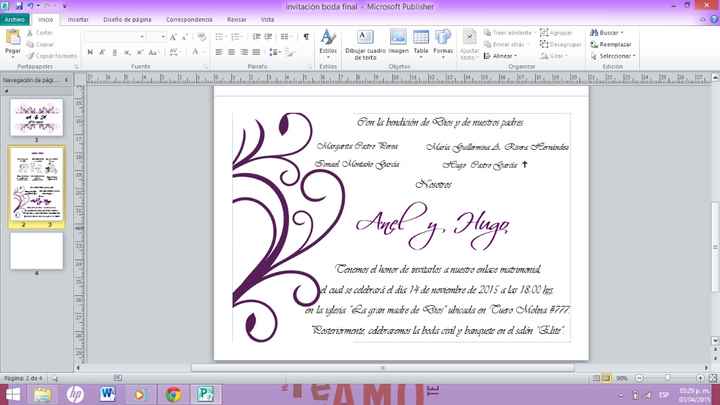Expand the font name dropdown

[x=144, y=37]
